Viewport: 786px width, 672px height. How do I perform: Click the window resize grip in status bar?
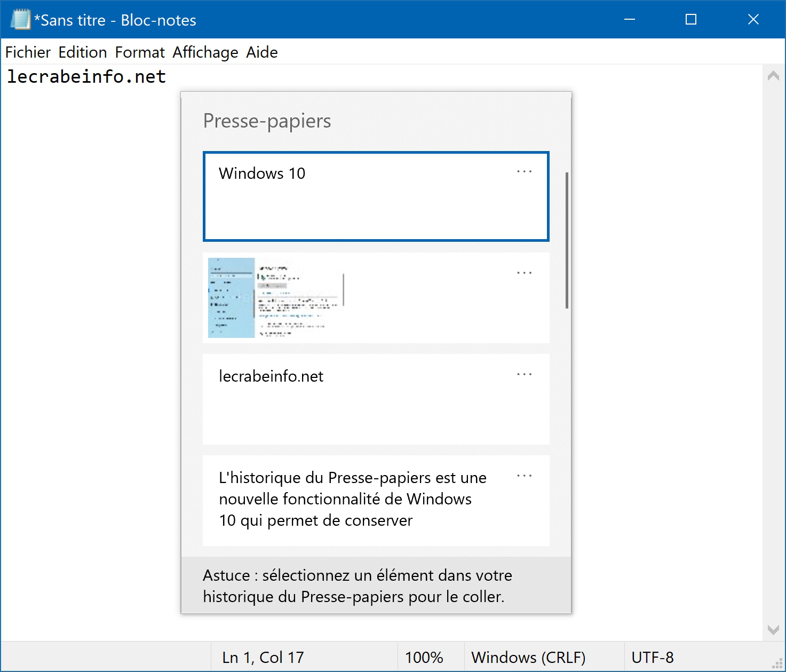pyautogui.click(x=777, y=663)
